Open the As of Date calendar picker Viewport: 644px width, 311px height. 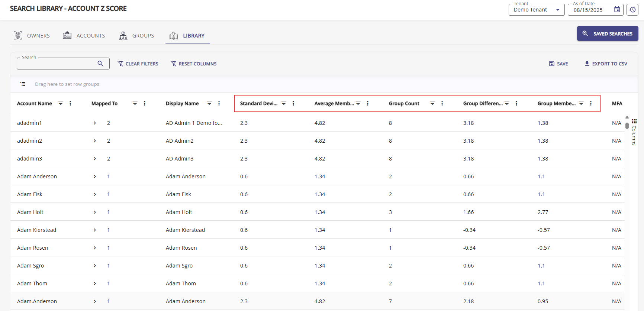(x=617, y=10)
